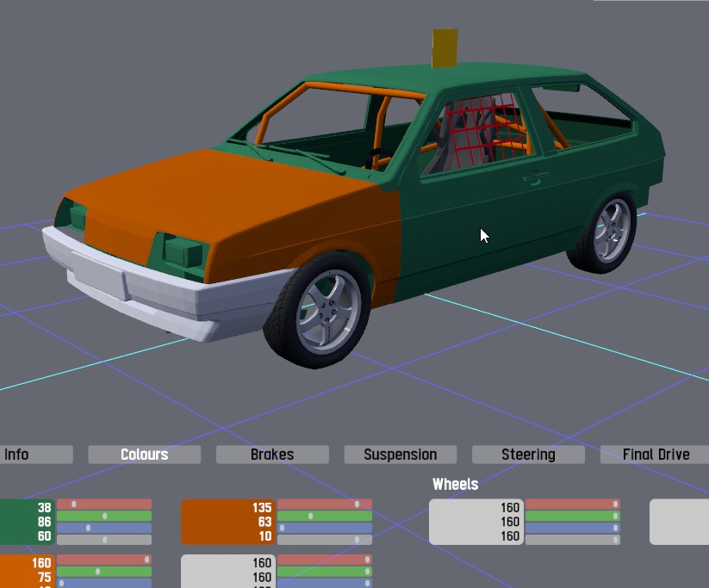Click the car's rear wheel in the viewport

click(604, 233)
